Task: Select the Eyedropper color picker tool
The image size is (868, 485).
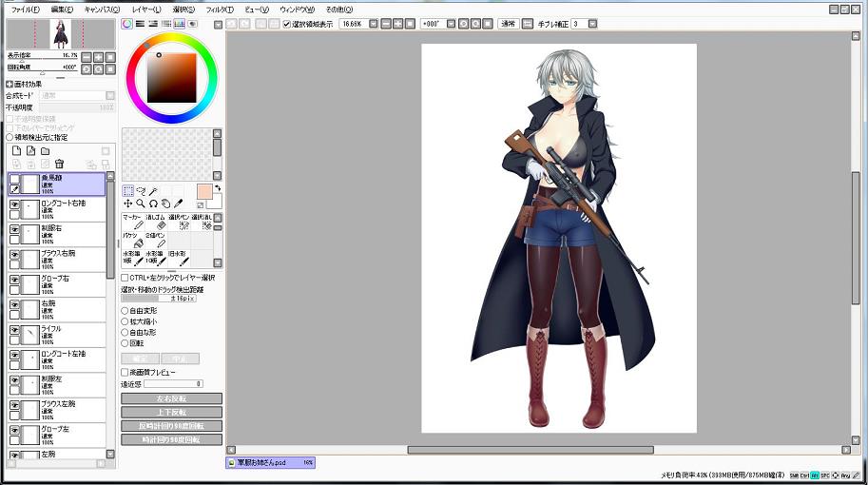Action: tap(177, 204)
